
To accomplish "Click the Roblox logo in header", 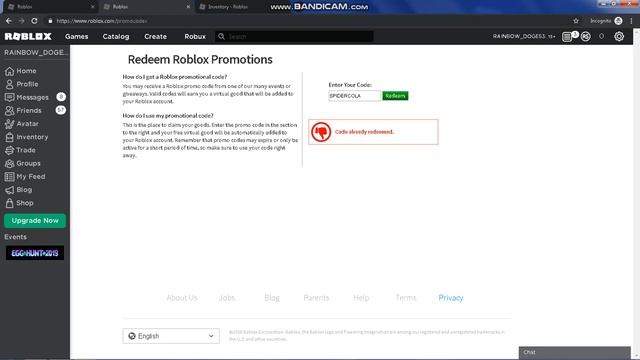I will point(28,36).
